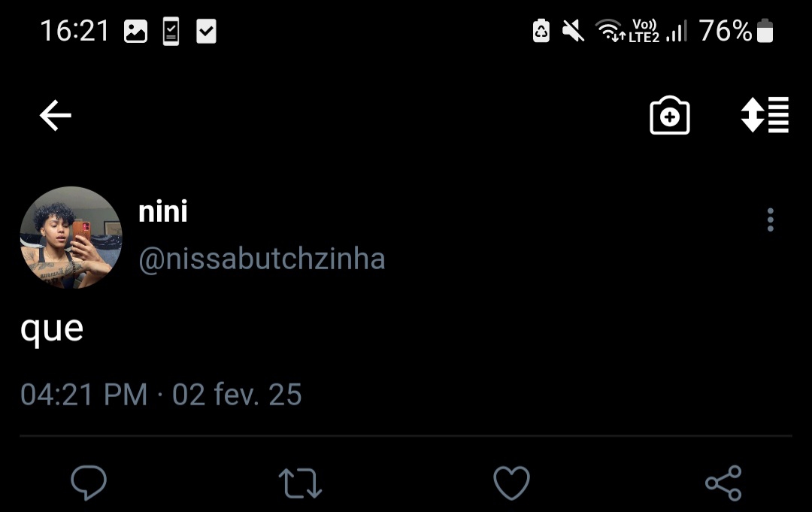Go back with the left arrow
Image resolution: width=812 pixels, height=512 pixels.
[55, 116]
